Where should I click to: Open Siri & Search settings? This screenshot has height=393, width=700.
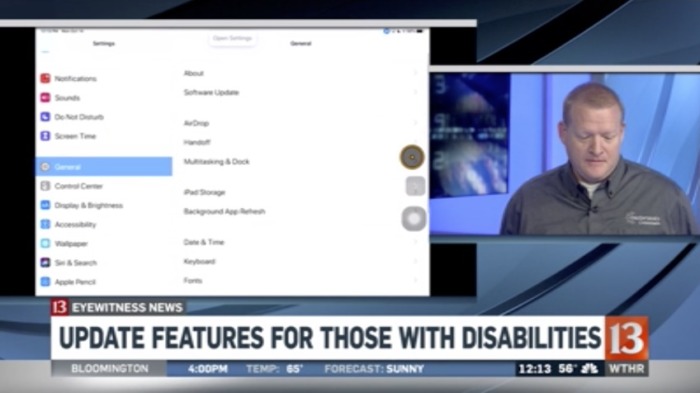[x=104, y=263]
